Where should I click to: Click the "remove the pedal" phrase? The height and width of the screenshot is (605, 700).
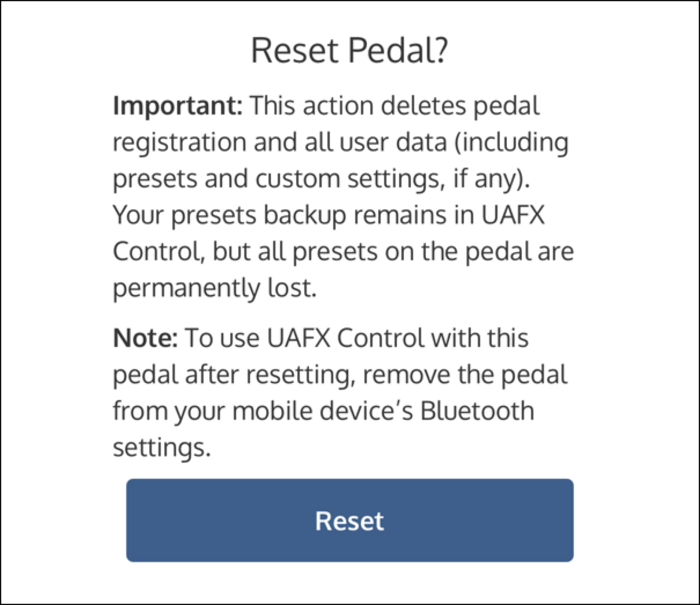coord(465,375)
